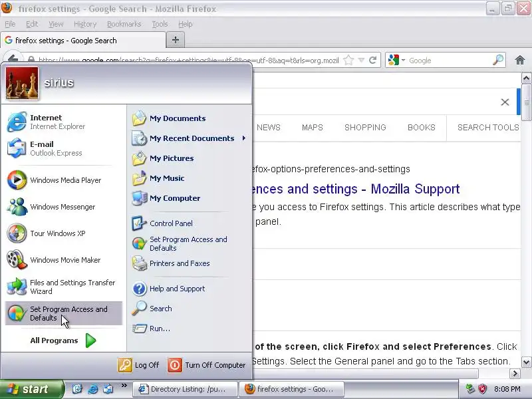Click Turn Off Computer button
Image resolution: width=532 pixels, height=399 pixels.
tap(207, 365)
